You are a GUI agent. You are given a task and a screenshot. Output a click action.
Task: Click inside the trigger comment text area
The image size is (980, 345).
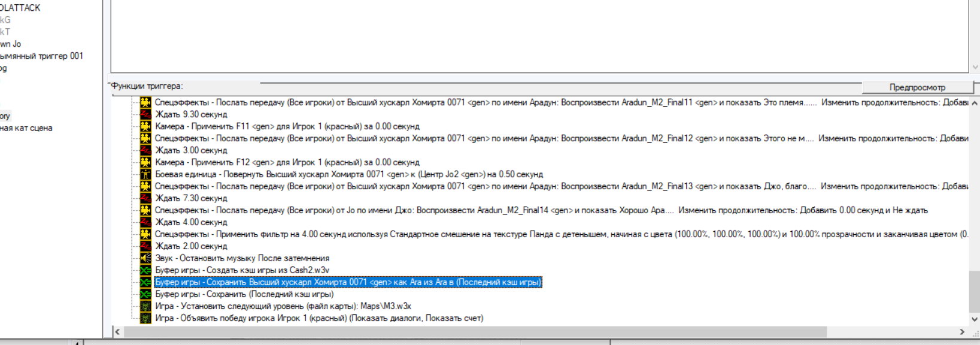539,36
